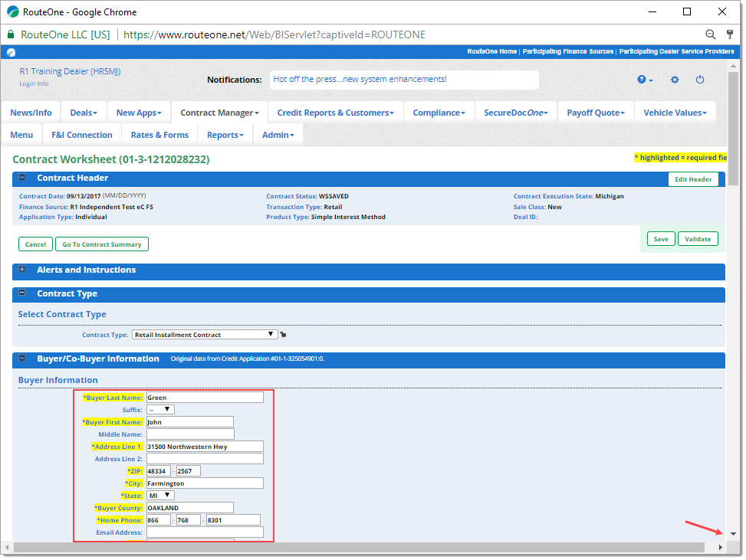Click the Home Phone last four digits field
This screenshot has height=560, width=746.
pyautogui.click(x=233, y=520)
